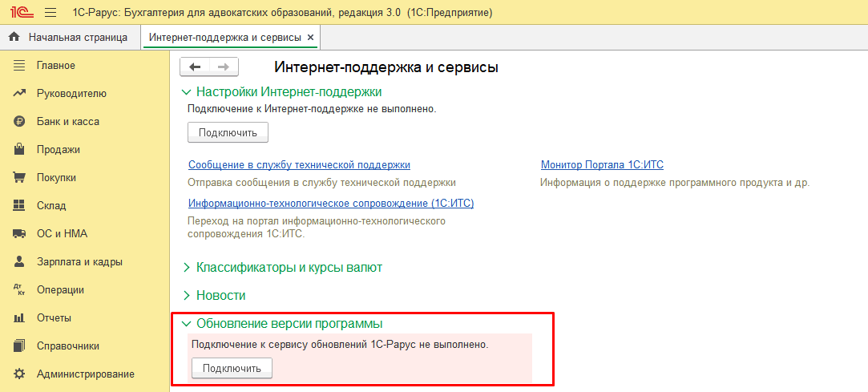This screenshot has height=392, width=868.
Task: Click the truck icon for ОС и НМА
Action: [20, 234]
